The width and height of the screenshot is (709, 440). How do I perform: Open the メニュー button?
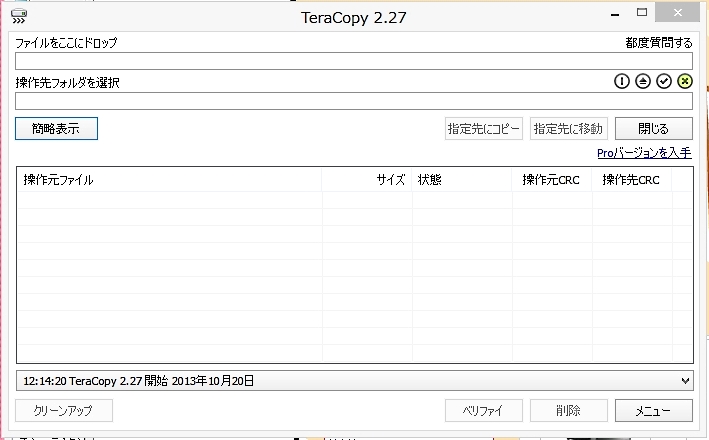coord(653,411)
